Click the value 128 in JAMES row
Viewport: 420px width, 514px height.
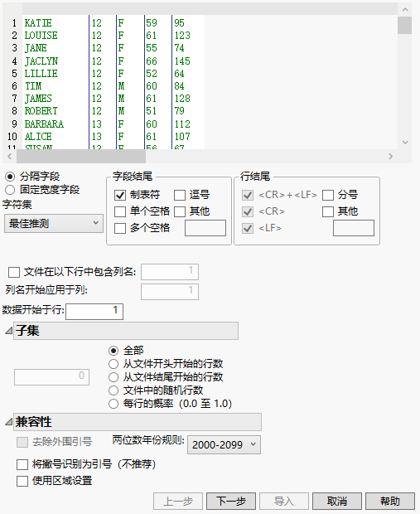click(182, 99)
